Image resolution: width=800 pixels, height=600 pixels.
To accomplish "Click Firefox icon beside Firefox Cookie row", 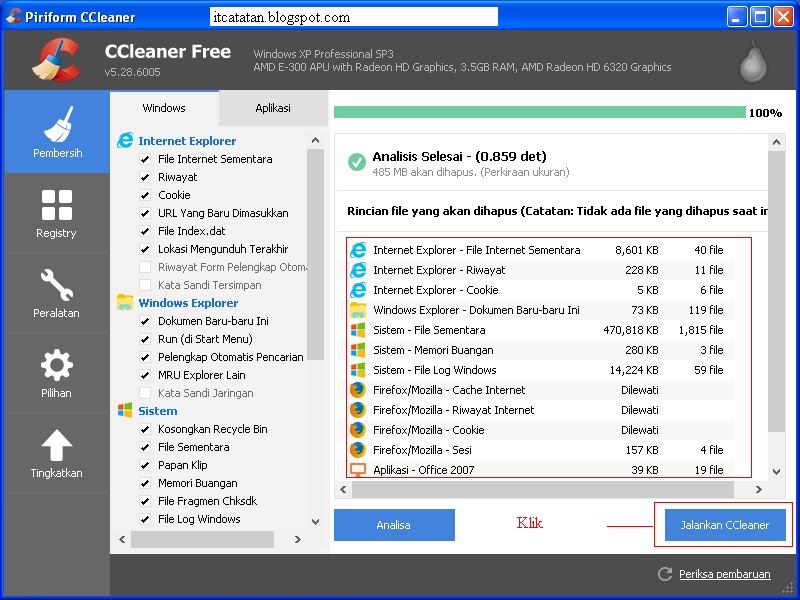I will point(358,430).
